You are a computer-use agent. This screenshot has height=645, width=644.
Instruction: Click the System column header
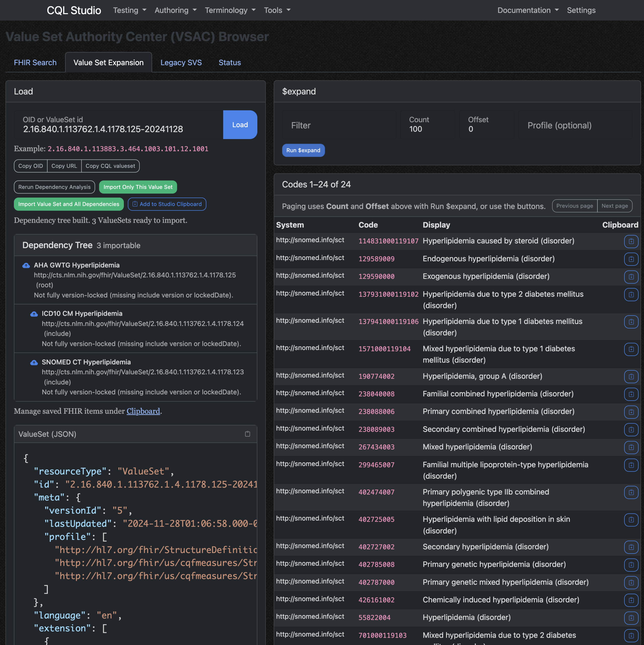290,225
